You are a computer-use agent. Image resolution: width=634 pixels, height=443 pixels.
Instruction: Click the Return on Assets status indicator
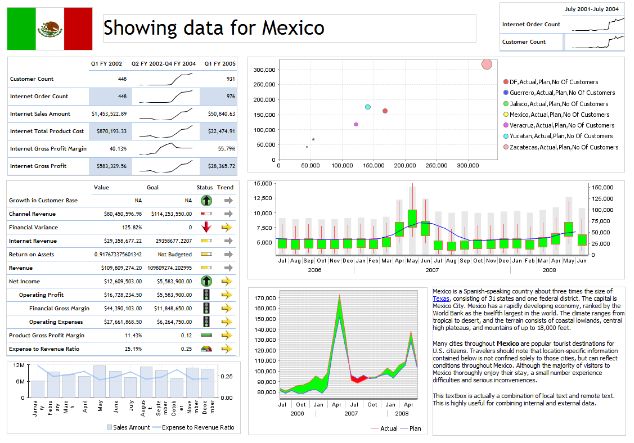(x=206, y=254)
